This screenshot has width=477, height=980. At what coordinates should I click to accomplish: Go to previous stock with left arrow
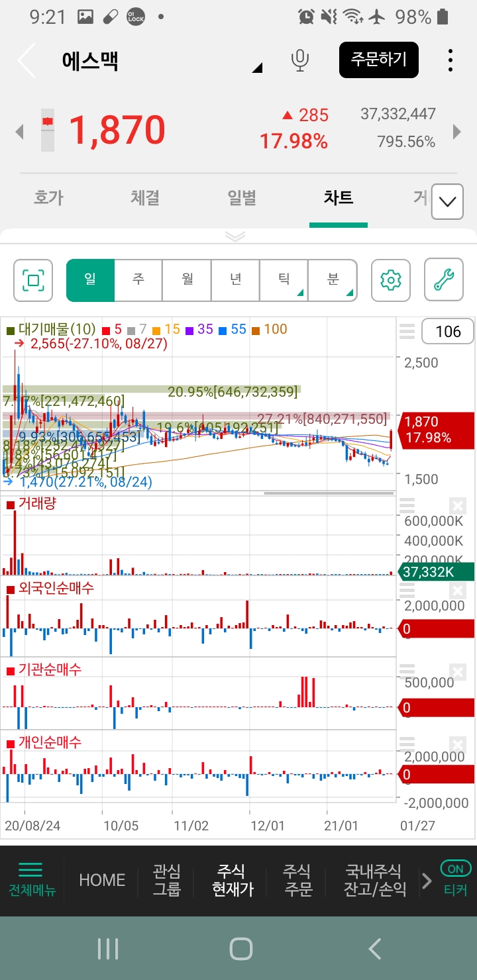pyautogui.click(x=19, y=132)
